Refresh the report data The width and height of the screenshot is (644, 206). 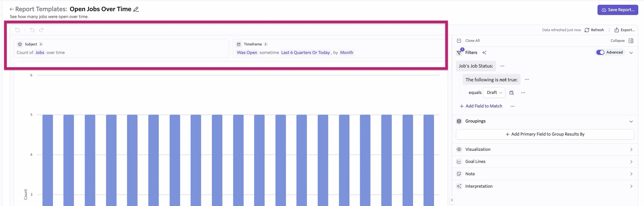pos(594,30)
